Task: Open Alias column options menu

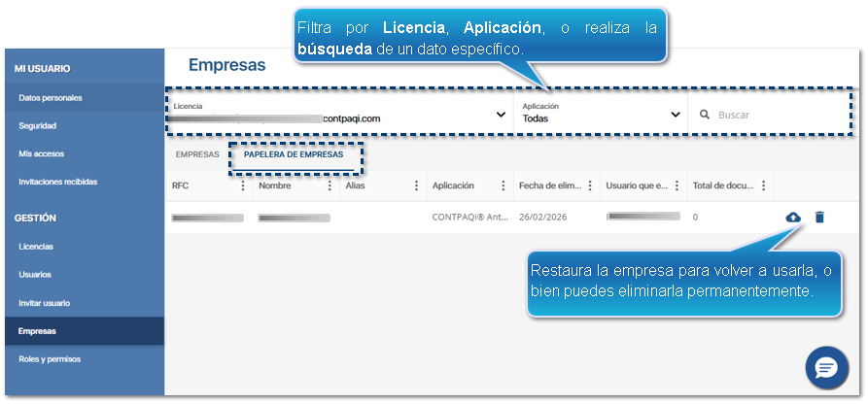Action: pyautogui.click(x=416, y=185)
